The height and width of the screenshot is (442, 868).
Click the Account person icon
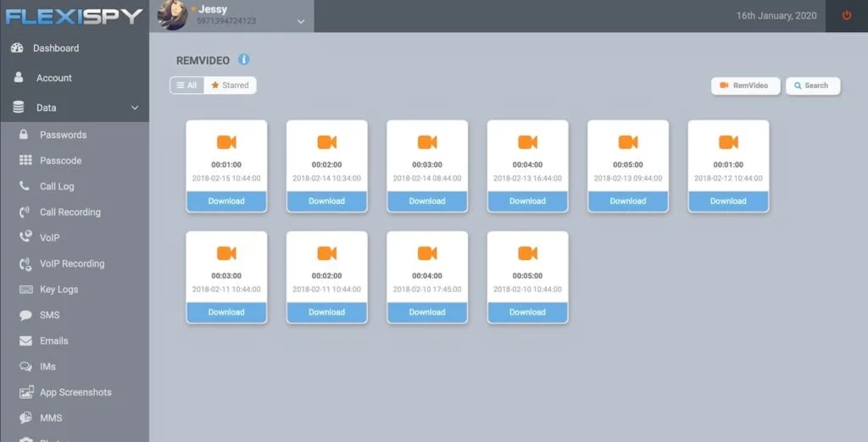point(19,77)
